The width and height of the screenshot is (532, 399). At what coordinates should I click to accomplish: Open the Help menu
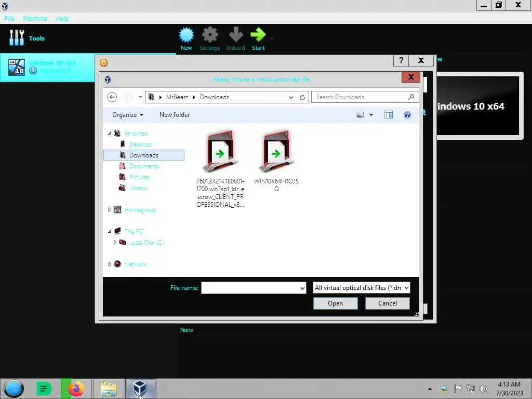(x=62, y=18)
